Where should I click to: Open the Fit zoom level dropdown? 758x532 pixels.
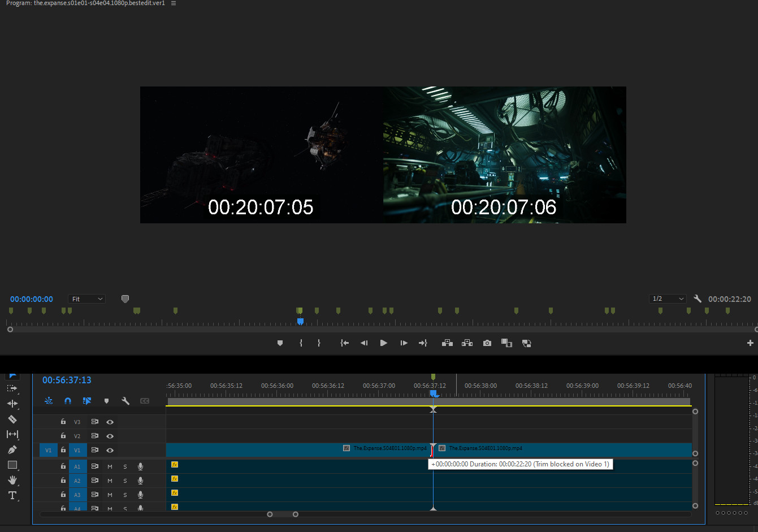86,299
